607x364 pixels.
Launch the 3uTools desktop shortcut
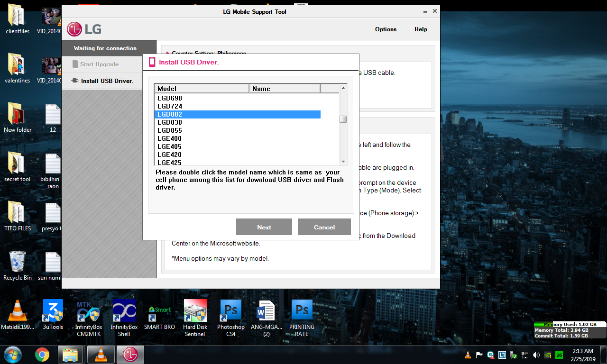coord(53,315)
